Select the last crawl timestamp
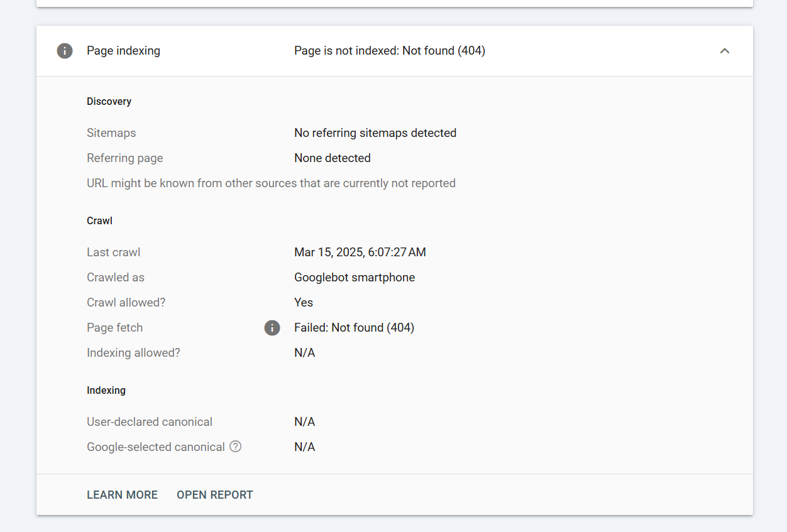 pyautogui.click(x=360, y=252)
